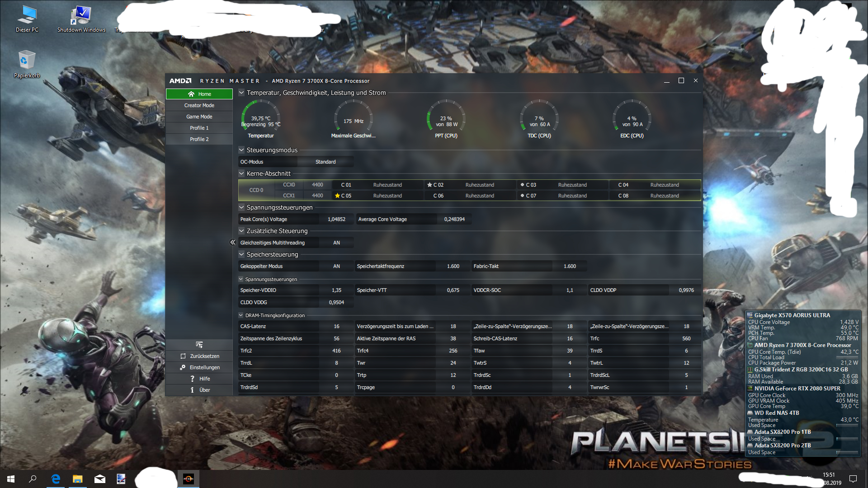This screenshot has height=488, width=868.
Task: Click the CAS-Latenz value field
Action: [336, 326]
